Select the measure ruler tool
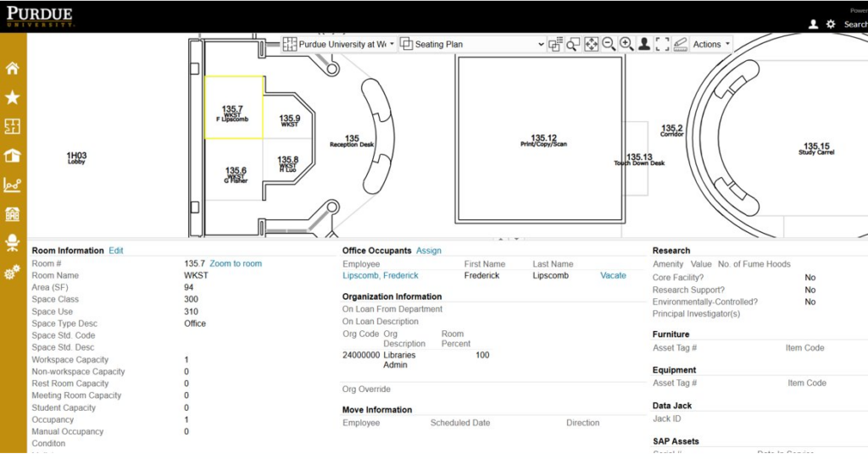Viewport: 868px width, 459px height. (681, 44)
